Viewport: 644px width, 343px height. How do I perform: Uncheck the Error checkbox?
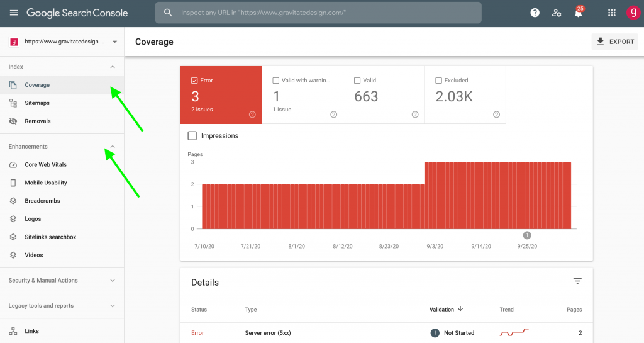point(195,81)
